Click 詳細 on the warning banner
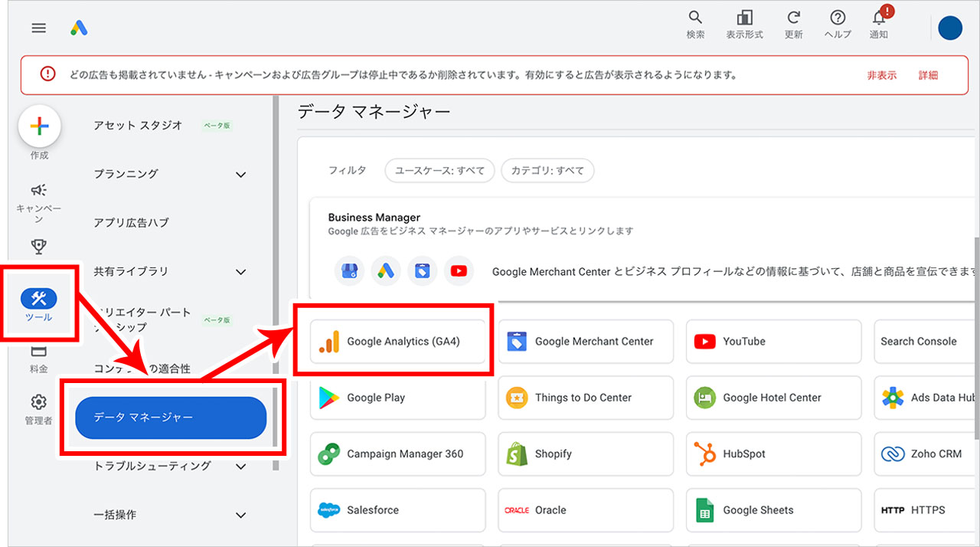Viewport: 980px width, 547px height. pyautogui.click(x=929, y=74)
